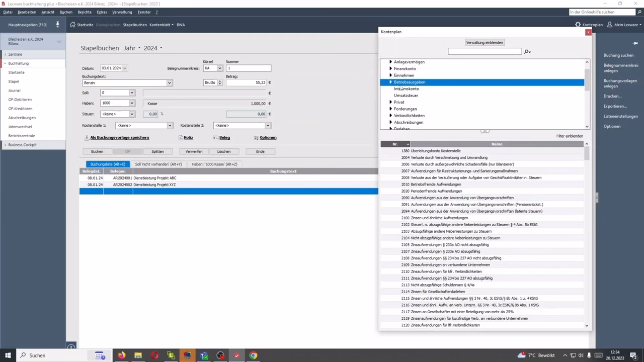The height and width of the screenshot is (362, 644).
Task: Open the Lexware icon in the Windows taskbar
Action: pyautogui.click(x=188, y=355)
